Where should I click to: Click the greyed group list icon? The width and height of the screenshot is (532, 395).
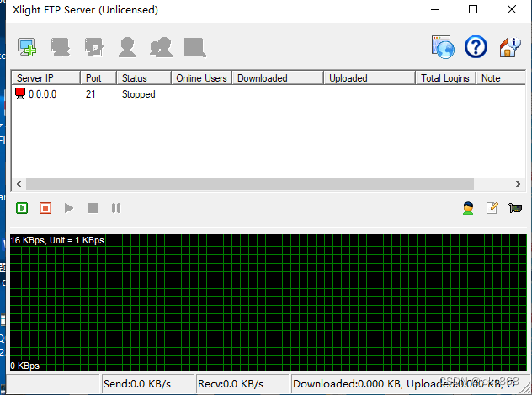[161, 47]
